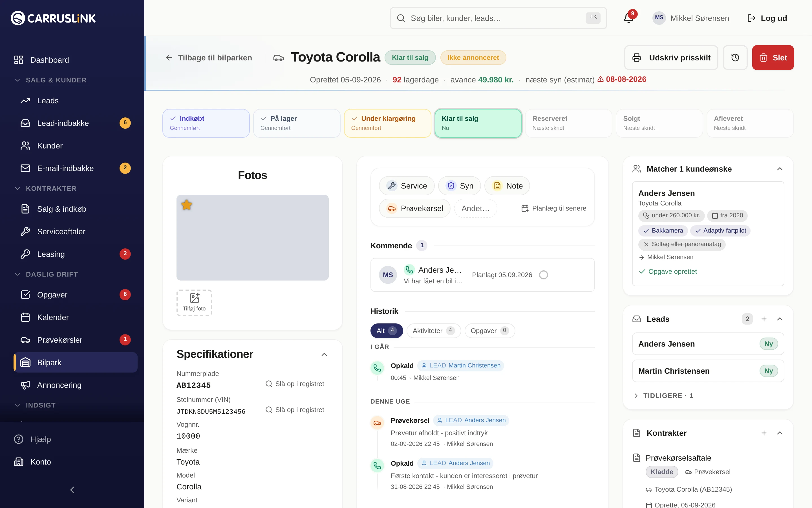Open Martin Christensen lead card

point(708,371)
